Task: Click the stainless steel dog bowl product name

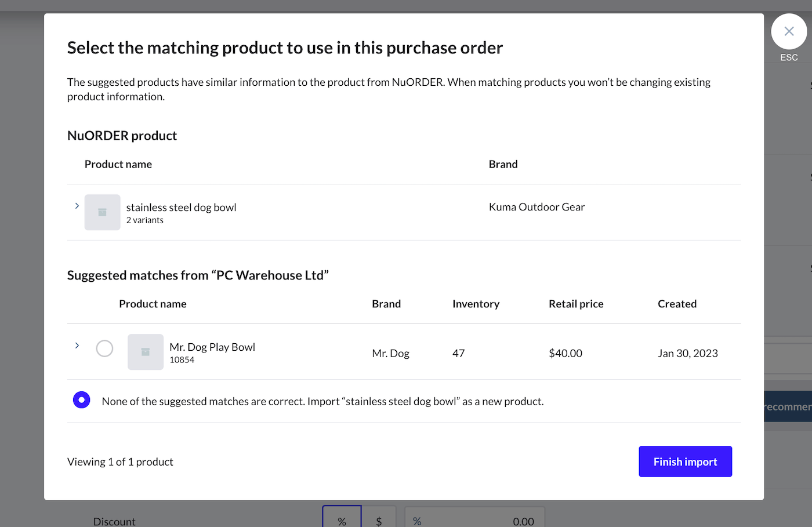Action: click(x=181, y=207)
